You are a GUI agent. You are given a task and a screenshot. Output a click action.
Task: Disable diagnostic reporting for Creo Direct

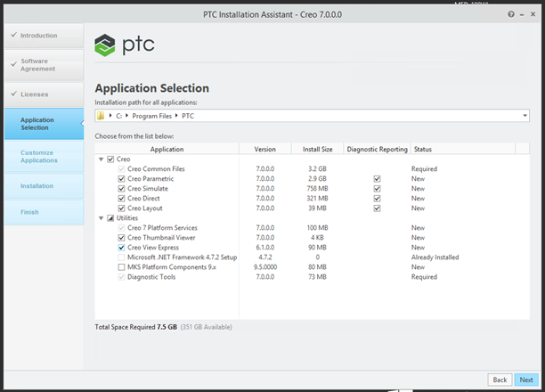tap(377, 199)
